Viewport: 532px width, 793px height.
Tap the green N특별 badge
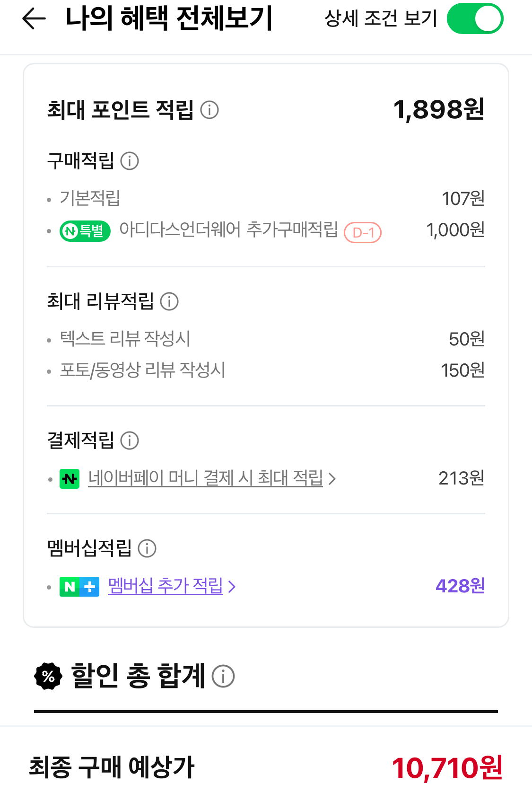click(x=85, y=231)
